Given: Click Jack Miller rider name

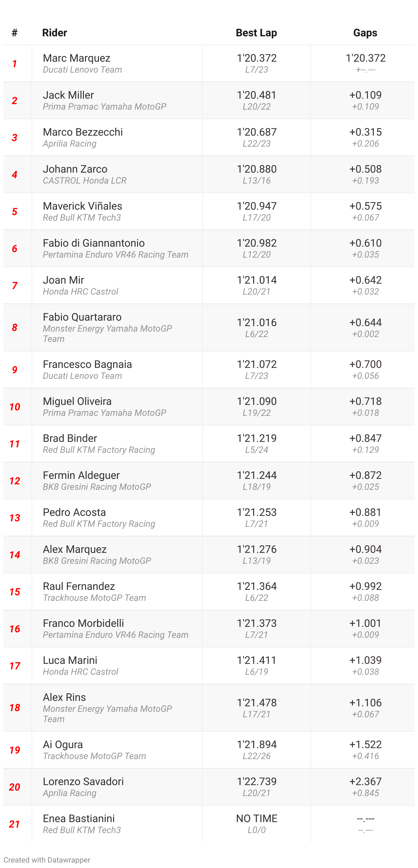Looking at the screenshot, I should (69, 95).
